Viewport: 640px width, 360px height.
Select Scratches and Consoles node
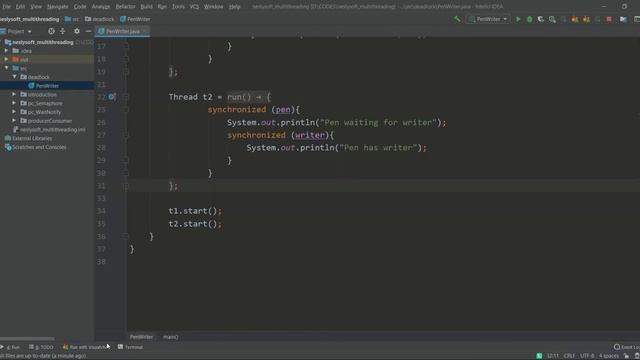[36, 147]
